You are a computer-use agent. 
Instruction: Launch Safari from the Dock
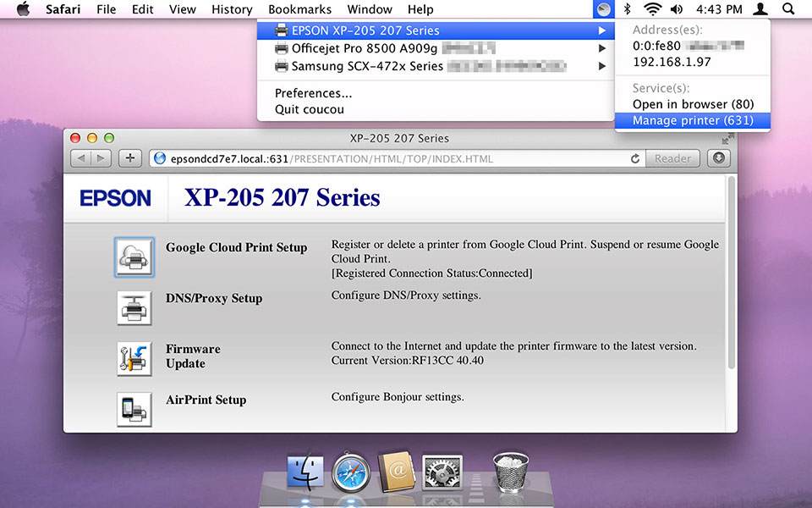(x=350, y=472)
